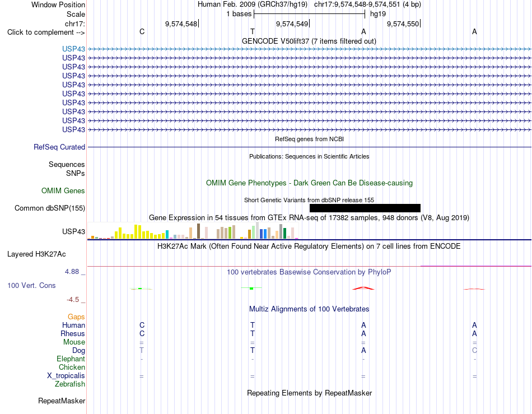
Task: Open the RefSeq Curated track label
Action: coord(59,147)
